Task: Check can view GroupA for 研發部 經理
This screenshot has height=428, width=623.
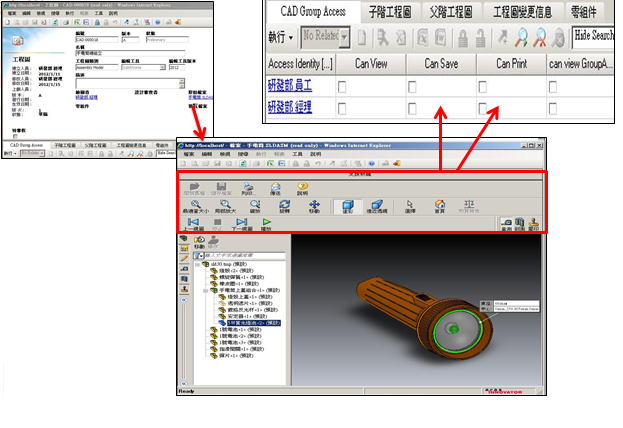Action: [x=553, y=108]
